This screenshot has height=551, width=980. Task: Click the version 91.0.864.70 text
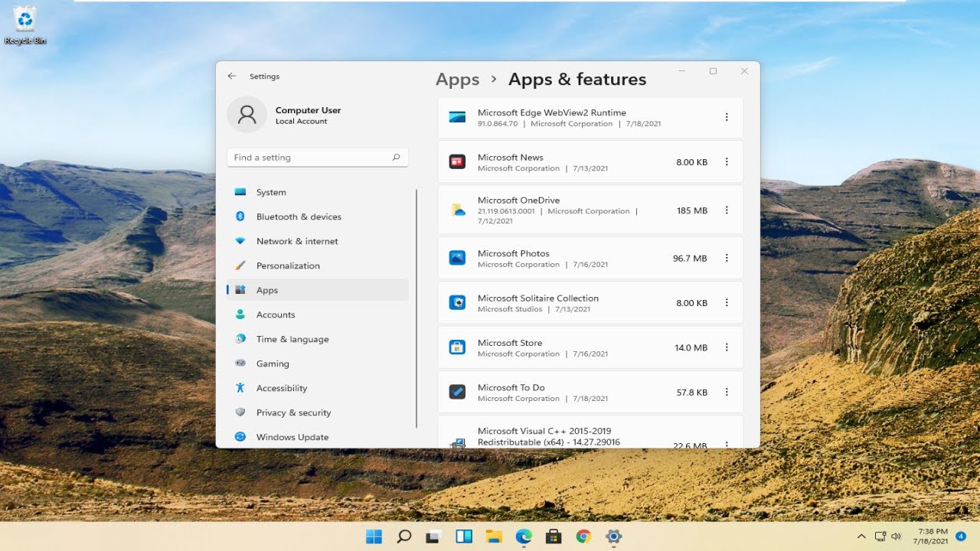click(498, 123)
